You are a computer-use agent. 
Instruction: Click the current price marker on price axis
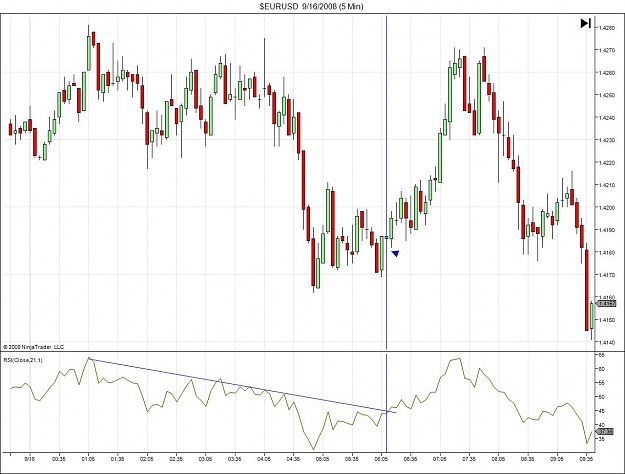606,304
